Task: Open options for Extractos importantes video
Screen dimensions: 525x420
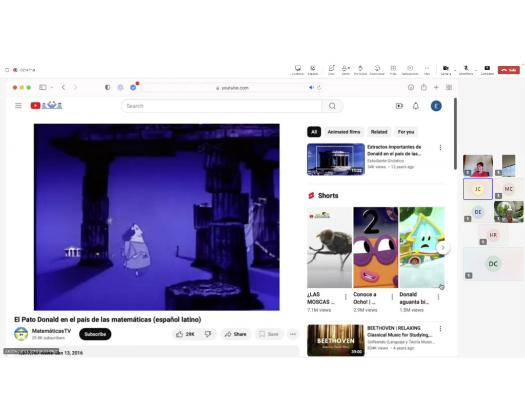Action: (440, 147)
